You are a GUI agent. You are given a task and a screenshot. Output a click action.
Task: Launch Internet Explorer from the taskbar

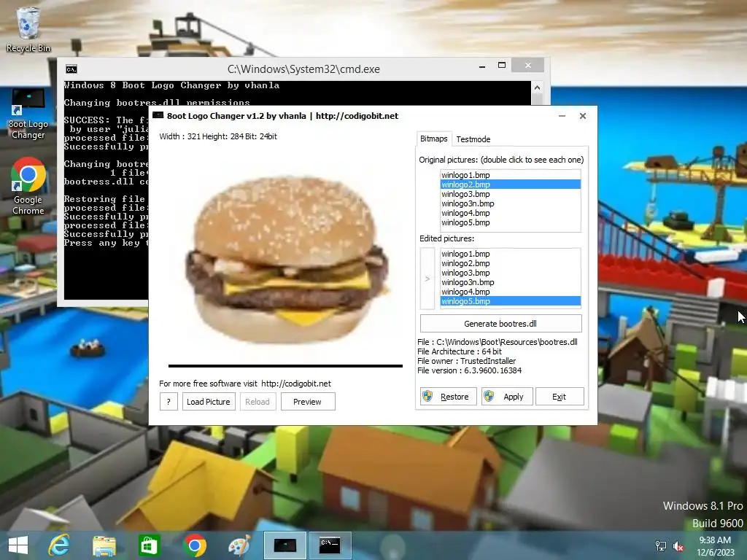(59, 545)
